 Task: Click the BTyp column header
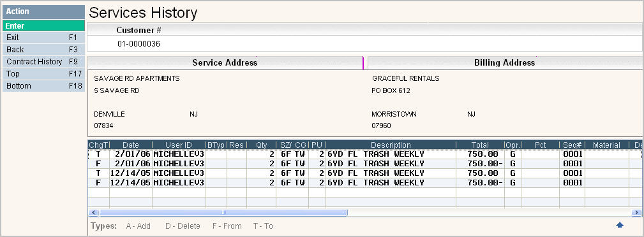[216, 145]
